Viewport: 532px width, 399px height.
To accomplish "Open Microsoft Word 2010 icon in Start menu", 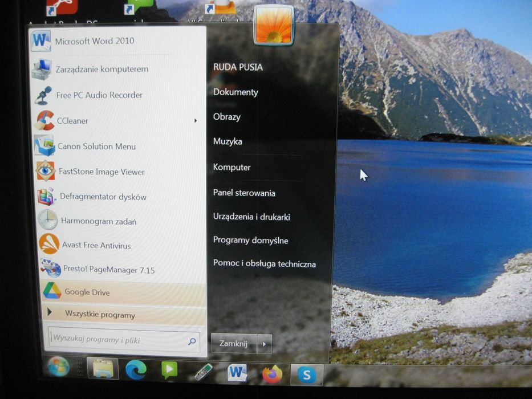I will [41, 40].
